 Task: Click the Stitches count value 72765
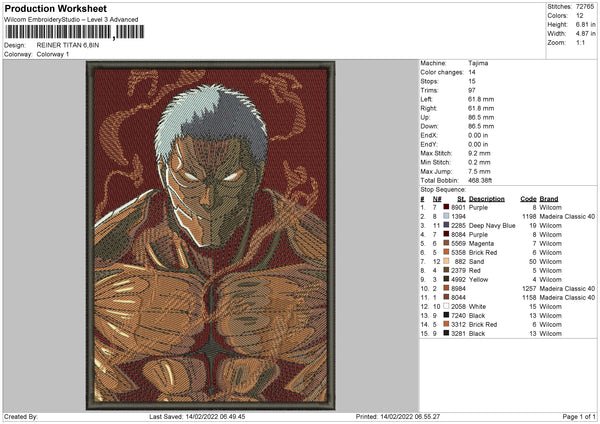pyautogui.click(x=585, y=7)
